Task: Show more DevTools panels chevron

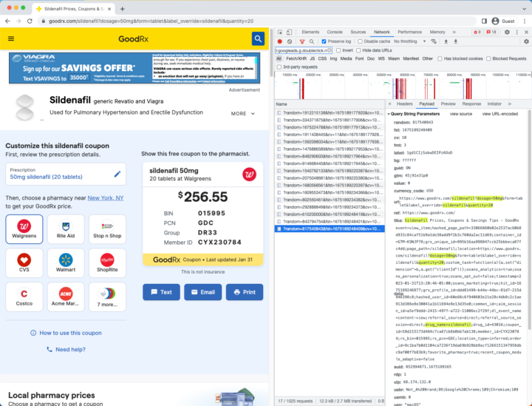Action: (454, 32)
